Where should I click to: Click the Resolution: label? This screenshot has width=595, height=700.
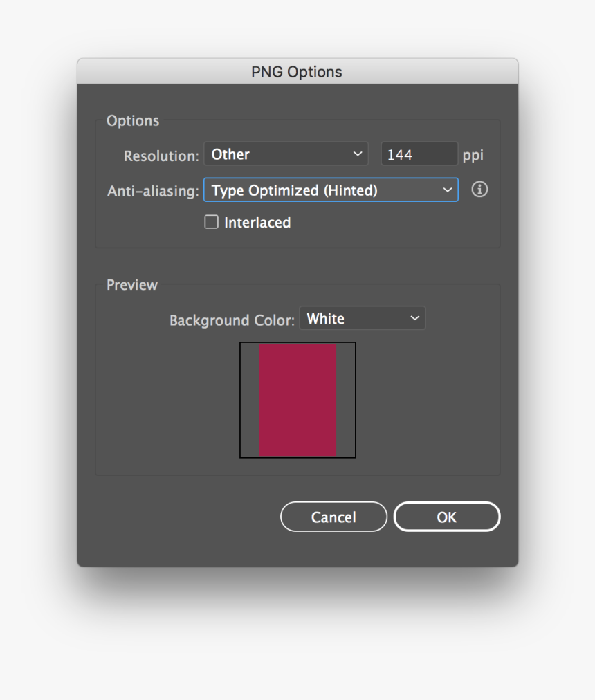coord(161,156)
